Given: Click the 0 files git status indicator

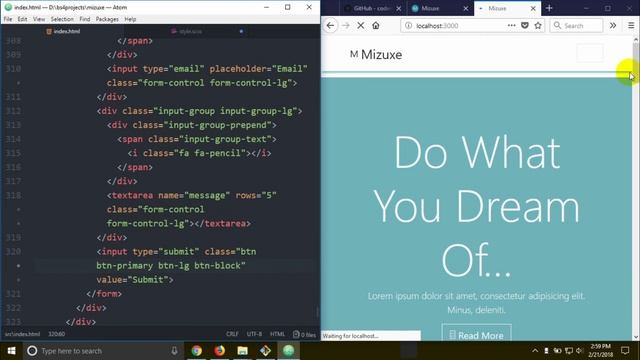Looking at the screenshot, I should (x=304, y=334).
